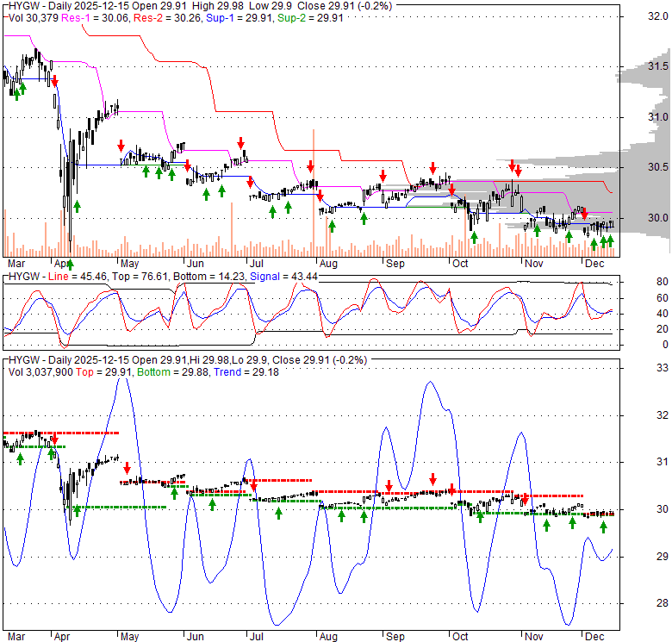Image resolution: width=672 pixels, height=642 pixels.
Task: Click the red down arrow in early November on the bottom chart
Action: point(525,499)
